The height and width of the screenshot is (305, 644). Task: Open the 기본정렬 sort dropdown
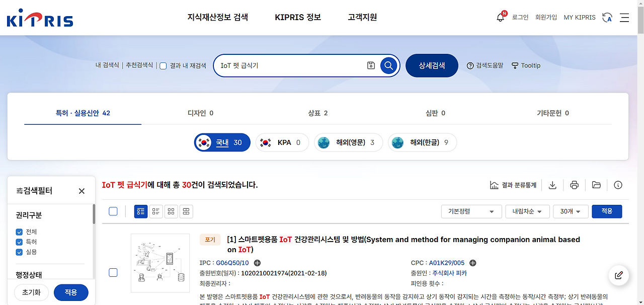(x=471, y=211)
